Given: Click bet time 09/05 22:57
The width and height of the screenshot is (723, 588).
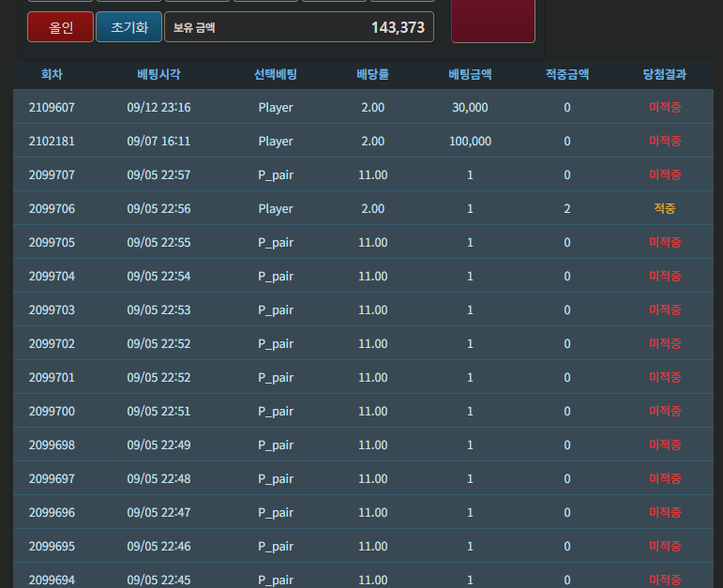Looking at the screenshot, I should [x=158, y=174].
